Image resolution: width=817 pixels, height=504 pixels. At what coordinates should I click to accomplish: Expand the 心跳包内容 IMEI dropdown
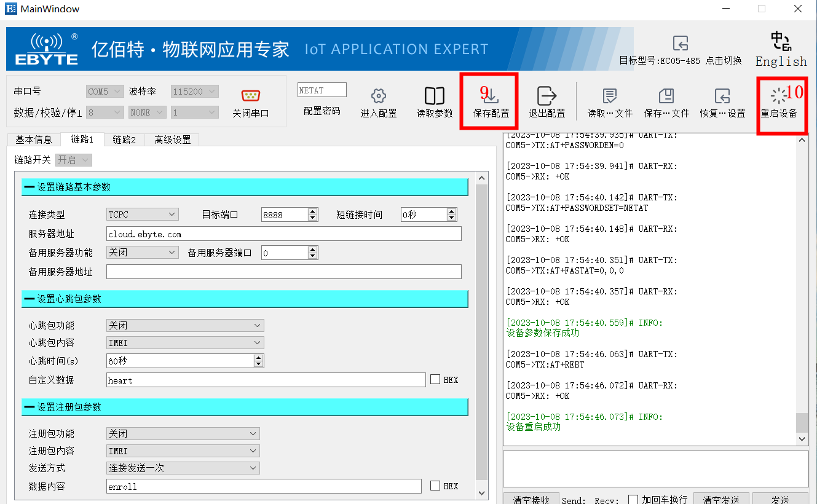tap(185, 343)
